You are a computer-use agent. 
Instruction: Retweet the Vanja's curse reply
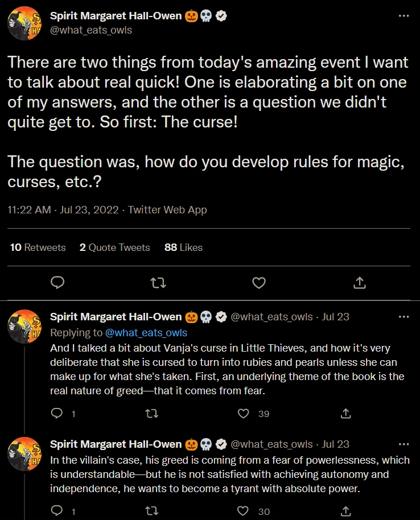coord(151,414)
